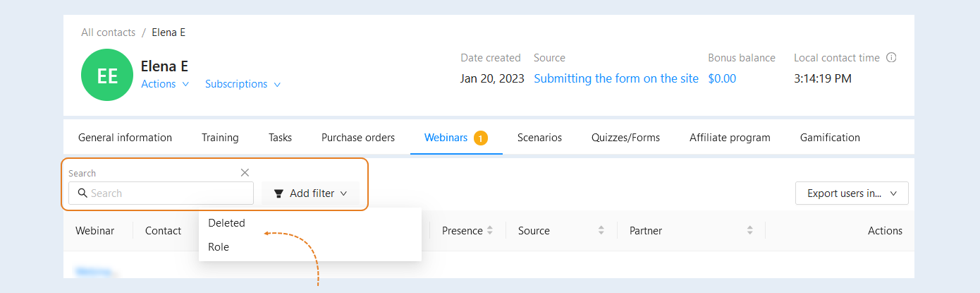
Task: Click the funnel icon on Add filter
Action: click(278, 193)
